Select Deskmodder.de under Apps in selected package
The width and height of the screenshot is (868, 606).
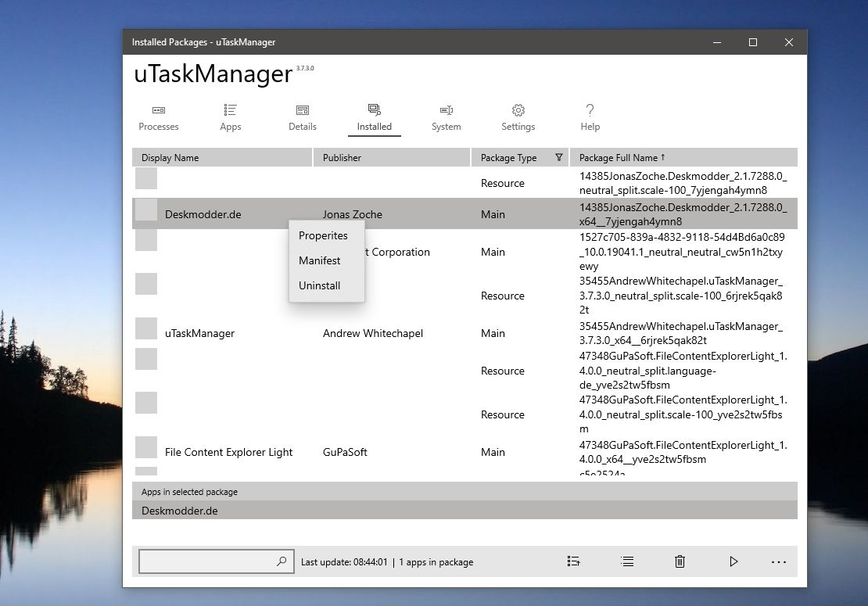pos(464,511)
